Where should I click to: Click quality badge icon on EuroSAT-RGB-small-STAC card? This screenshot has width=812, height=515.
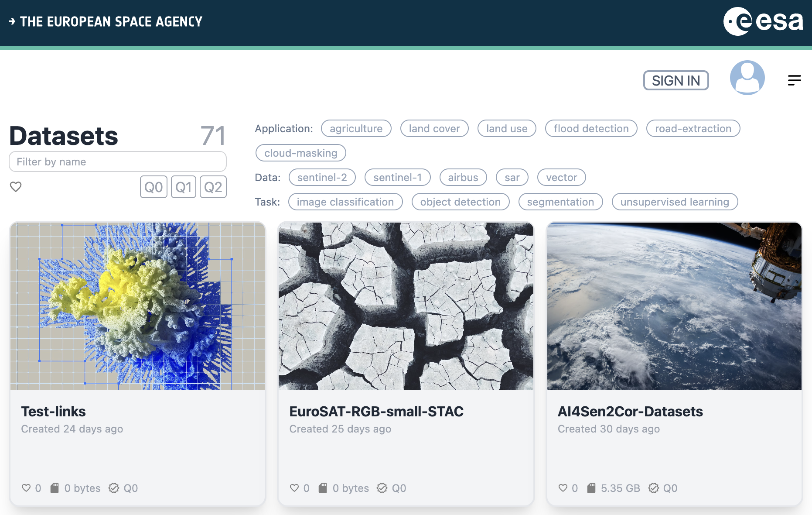pos(382,488)
